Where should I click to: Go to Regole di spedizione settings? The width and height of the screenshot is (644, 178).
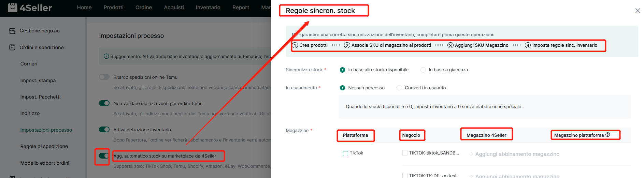[44, 146]
